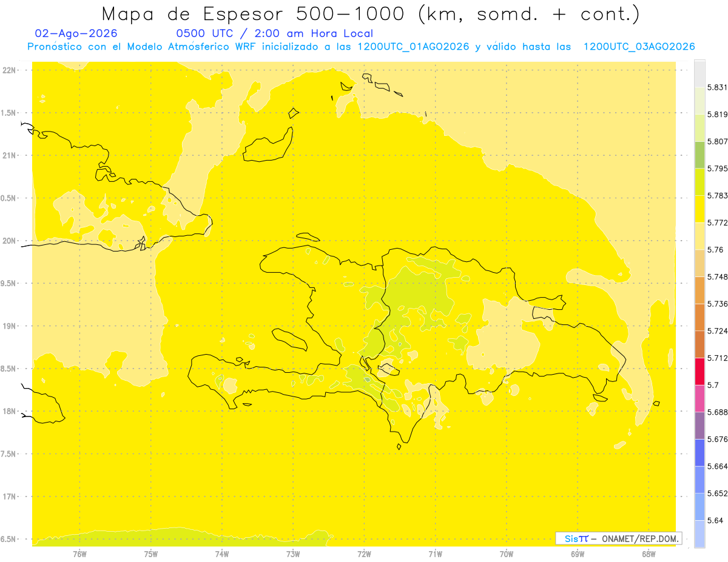Click the colorbar value "5.664"
The image size is (728, 562).
coord(718,466)
